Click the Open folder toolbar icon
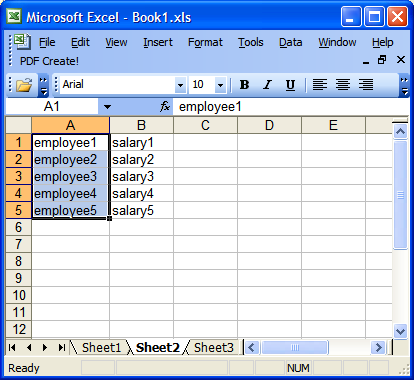This screenshot has width=414, height=380. (x=24, y=85)
